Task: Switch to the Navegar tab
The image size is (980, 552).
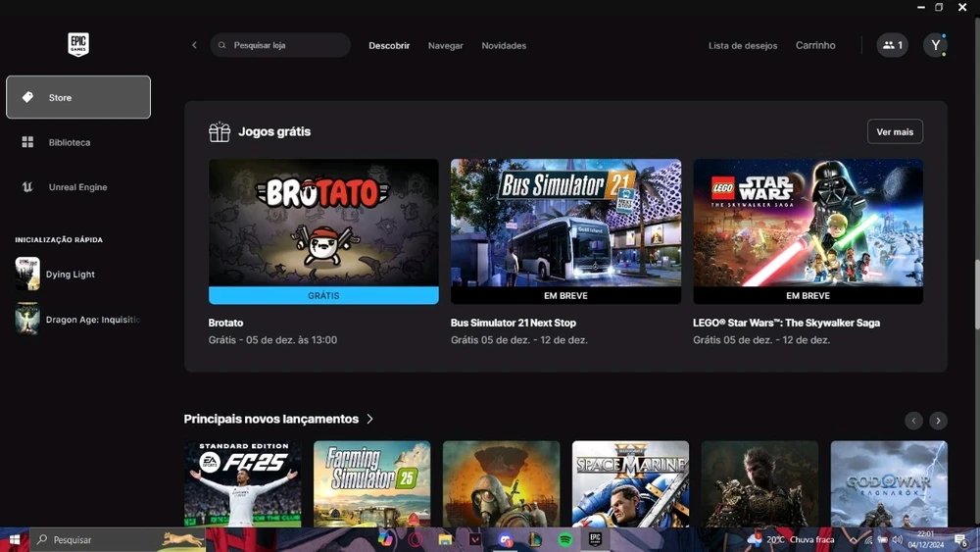Action: [445, 46]
